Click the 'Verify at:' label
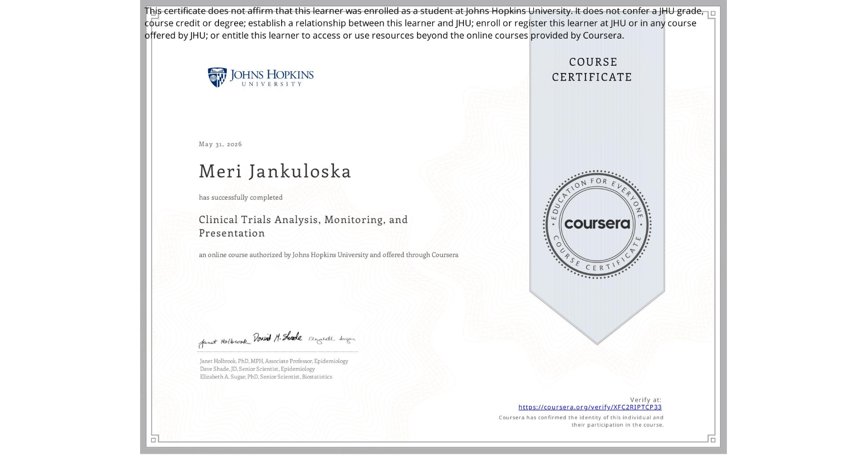Screen dimensions: 868x455 (x=646, y=400)
